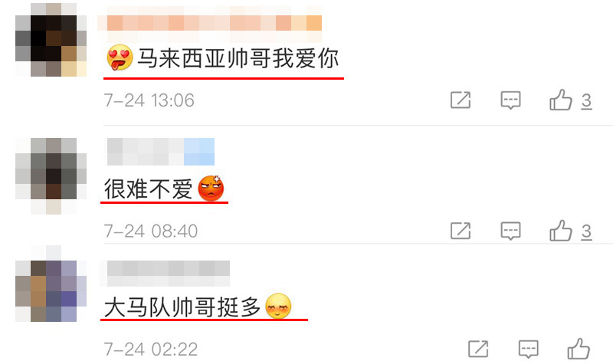
Task: Click the like count on the 13:06 comment
Action: pos(586,101)
